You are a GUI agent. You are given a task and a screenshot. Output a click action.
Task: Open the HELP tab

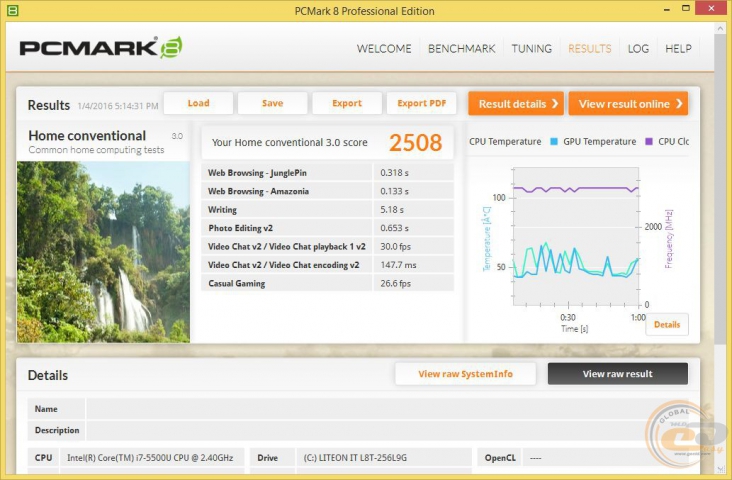678,49
